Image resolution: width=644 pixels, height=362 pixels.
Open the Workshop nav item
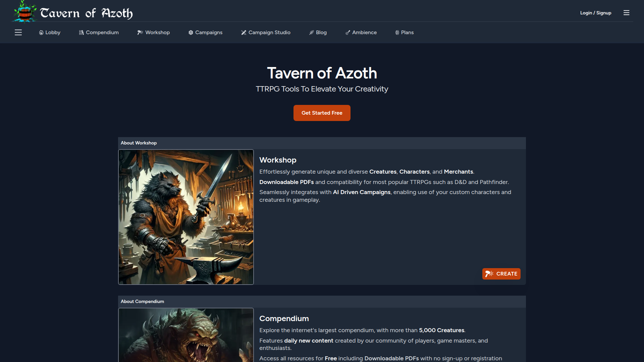(x=153, y=33)
